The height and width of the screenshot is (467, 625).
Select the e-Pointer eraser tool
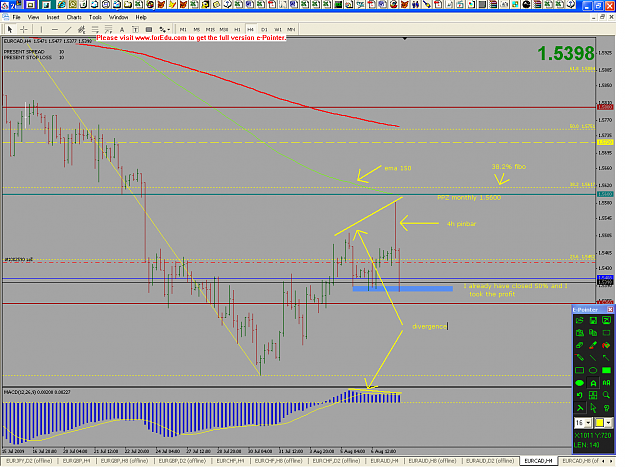pos(580,345)
